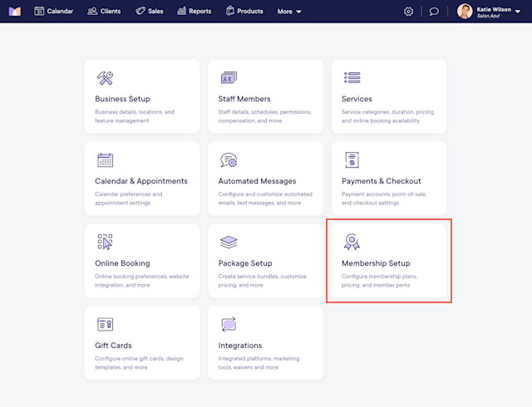
Task: Click the Katie Wilson profile avatar
Action: tap(465, 12)
